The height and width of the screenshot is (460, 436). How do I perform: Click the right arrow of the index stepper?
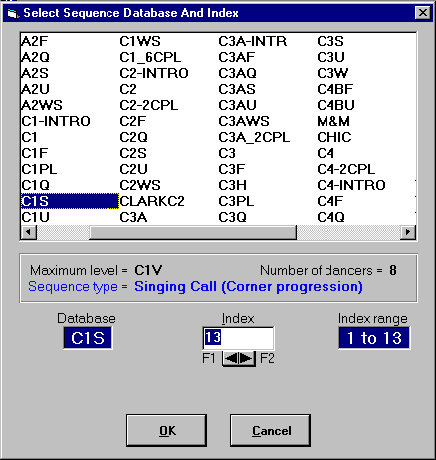tap(247, 358)
